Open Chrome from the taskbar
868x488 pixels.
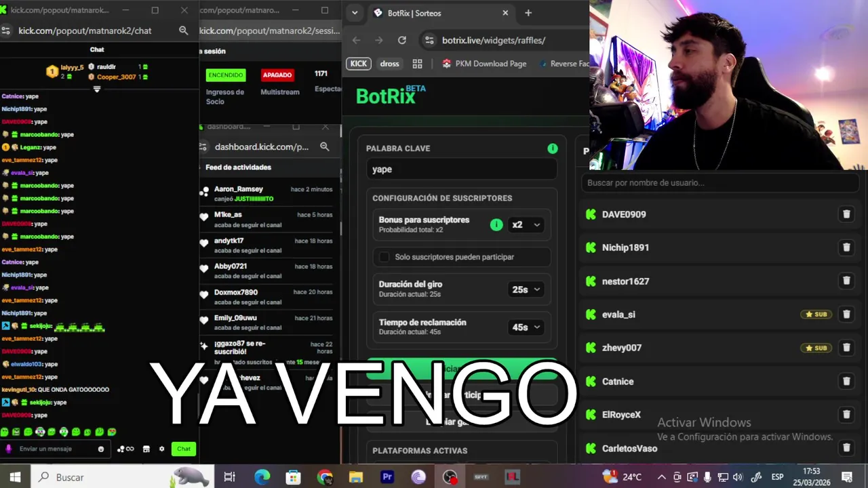(325, 477)
